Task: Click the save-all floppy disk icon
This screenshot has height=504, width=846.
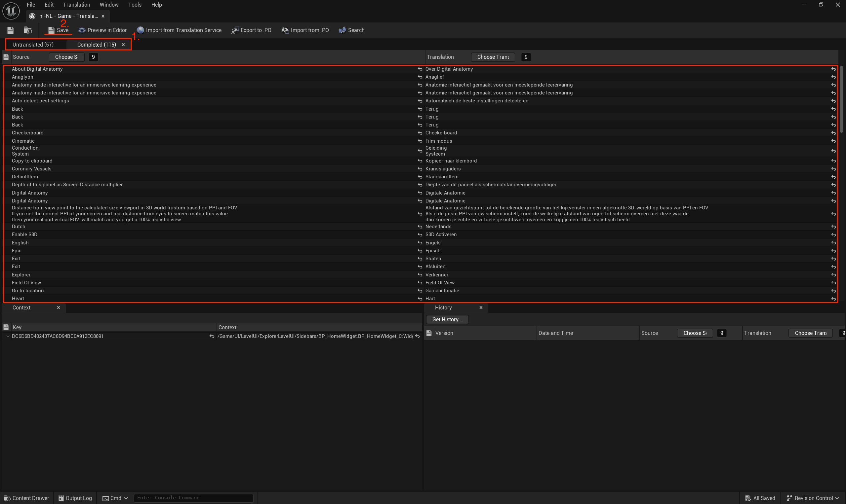Action: pos(10,30)
